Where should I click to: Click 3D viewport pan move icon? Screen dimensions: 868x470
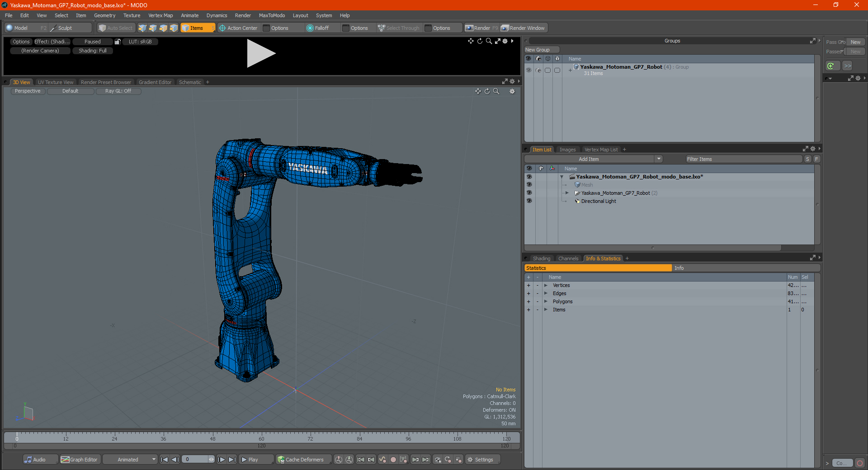(478, 91)
